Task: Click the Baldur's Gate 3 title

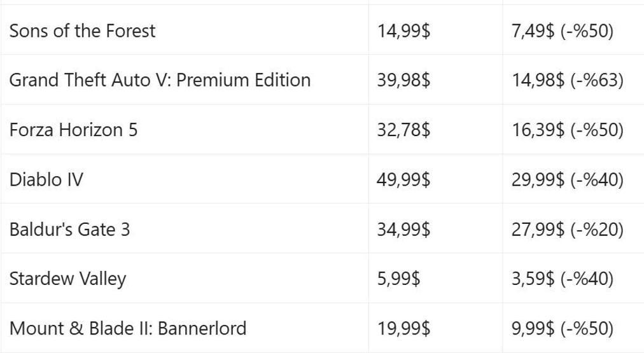Action: click(69, 229)
